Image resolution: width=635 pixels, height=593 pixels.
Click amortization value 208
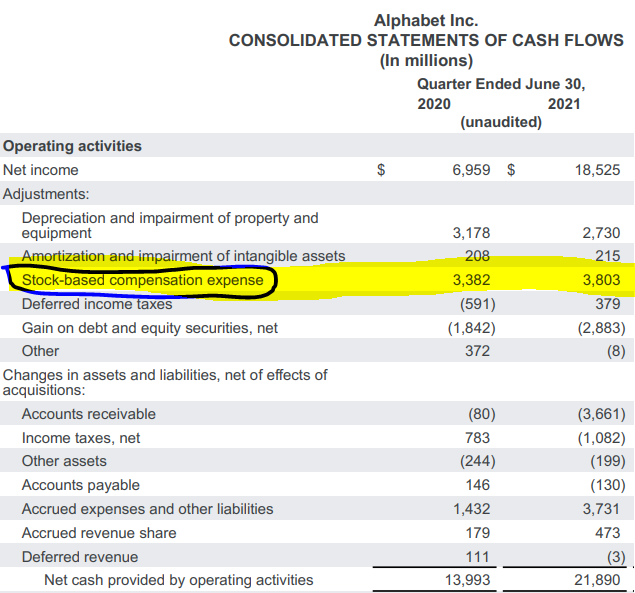(x=477, y=256)
